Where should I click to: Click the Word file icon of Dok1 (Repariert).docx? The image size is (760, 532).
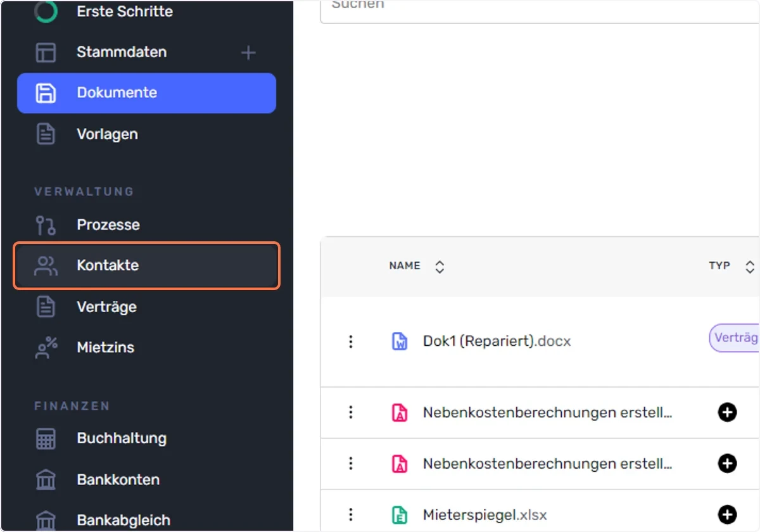(400, 341)
